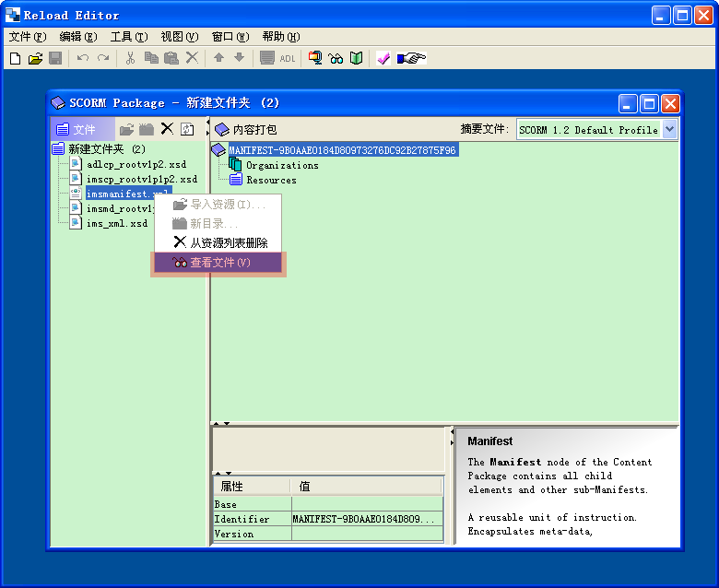Viewport: 719px width, 588px height.
Task: Click the new directory icon in file panel
Action: tap(147, 130)
